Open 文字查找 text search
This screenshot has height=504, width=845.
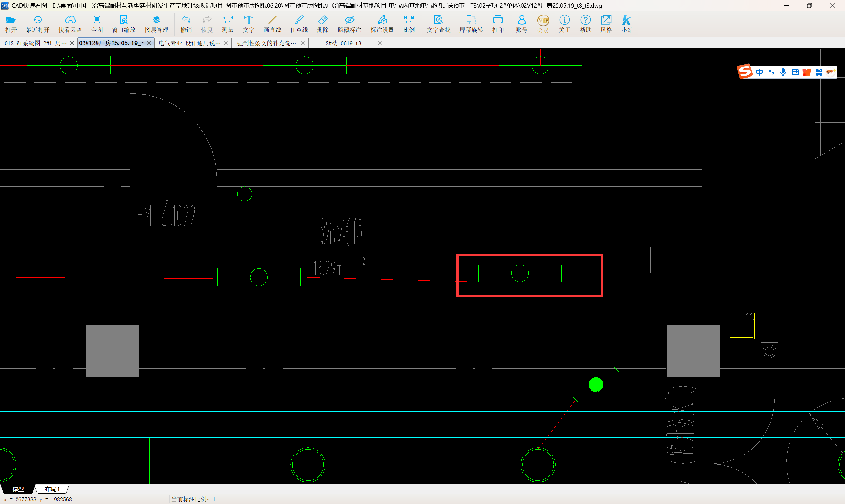pos(439,24)
